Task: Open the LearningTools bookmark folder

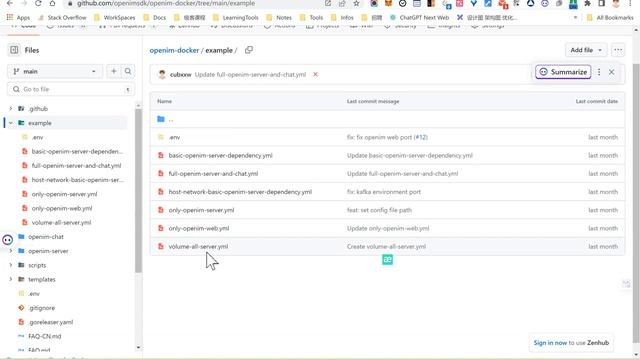Action: (x=236, y=18)
